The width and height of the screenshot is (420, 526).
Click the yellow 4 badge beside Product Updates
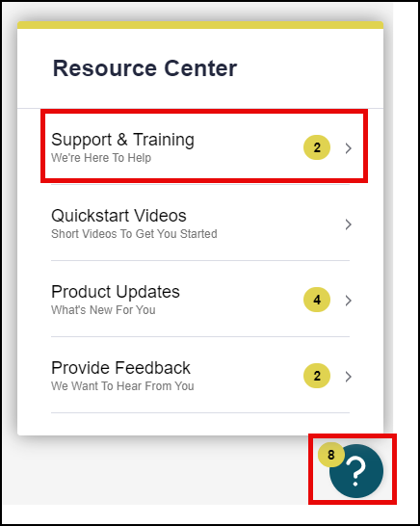coord(317,300)
